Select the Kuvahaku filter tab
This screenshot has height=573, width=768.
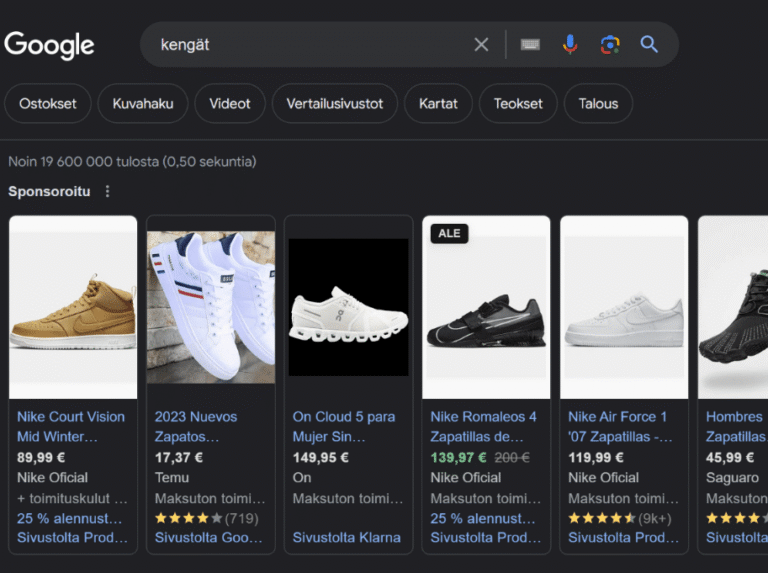point(143,103)
